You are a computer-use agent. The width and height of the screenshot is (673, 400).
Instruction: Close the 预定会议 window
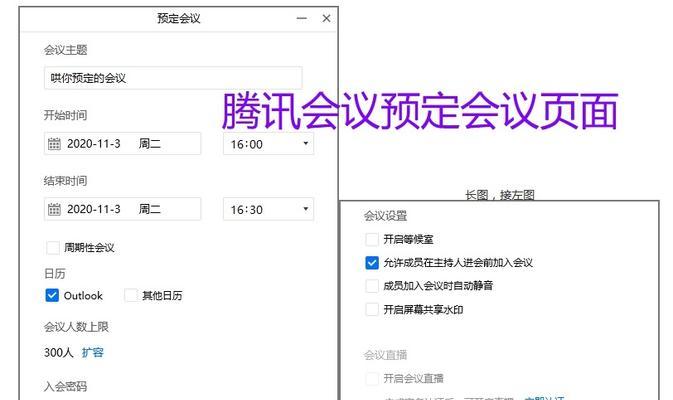[x=326, y=18]
